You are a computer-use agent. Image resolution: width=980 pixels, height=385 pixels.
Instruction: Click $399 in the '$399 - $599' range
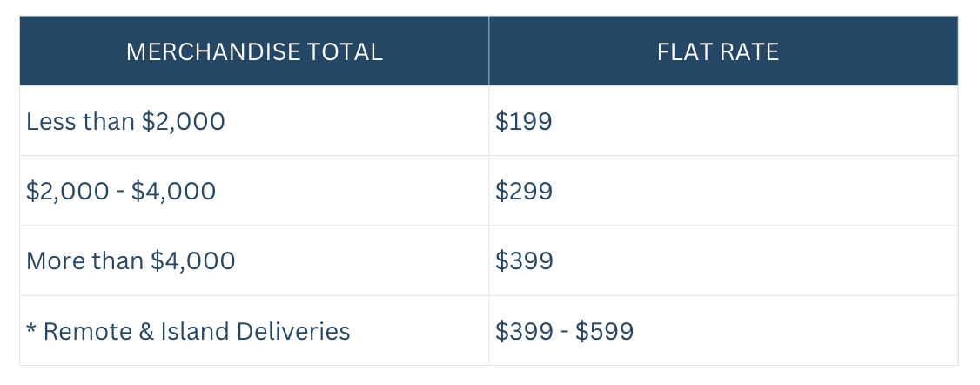524,331
